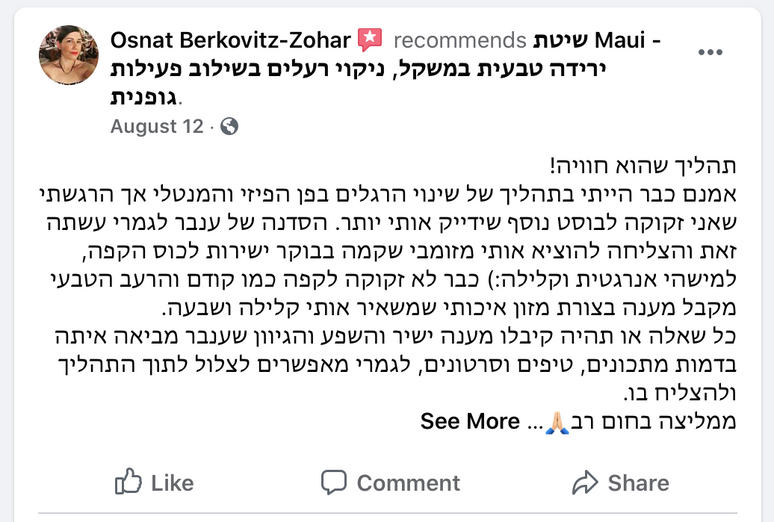This screenshot has width=774, height=522.
Task: Click the Comment speech bubble icon
Action: click(334, 482)
